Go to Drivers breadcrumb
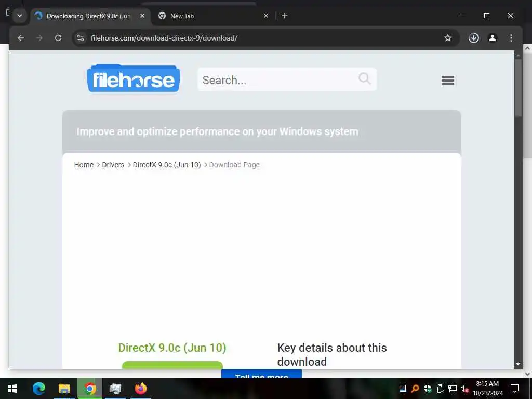The image size is (532, 399). 113,165
